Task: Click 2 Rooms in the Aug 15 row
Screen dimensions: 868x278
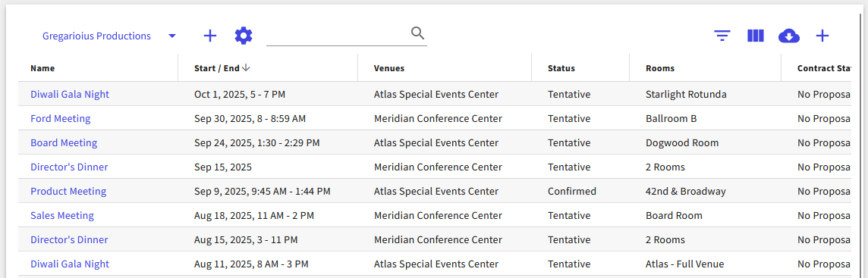Action: pos(665,240)
